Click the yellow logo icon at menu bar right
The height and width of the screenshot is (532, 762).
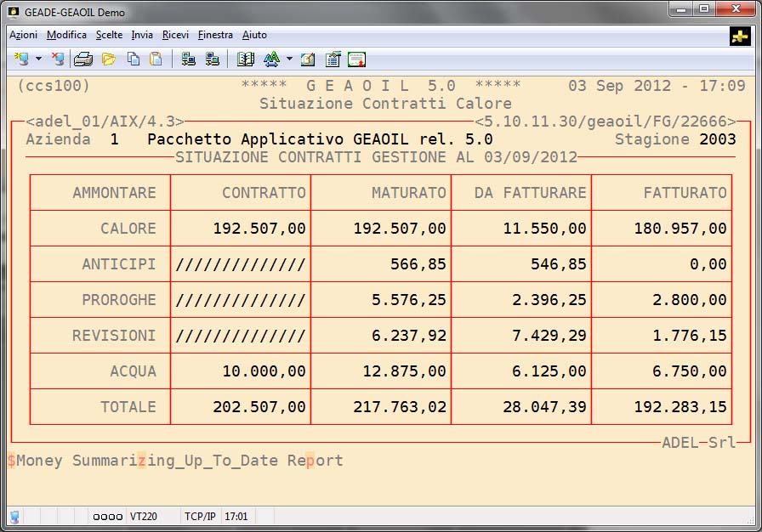pyautogui.click(x=740, y=36)
